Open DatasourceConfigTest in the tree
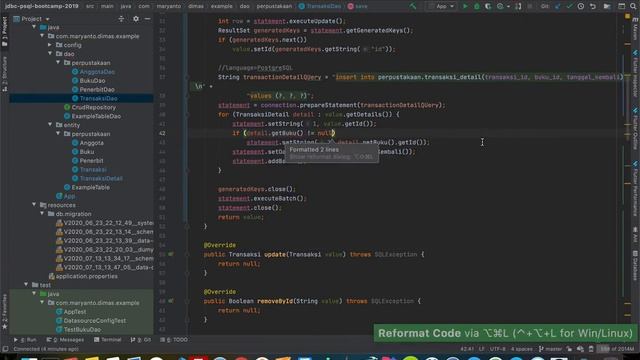 point(91,320)
